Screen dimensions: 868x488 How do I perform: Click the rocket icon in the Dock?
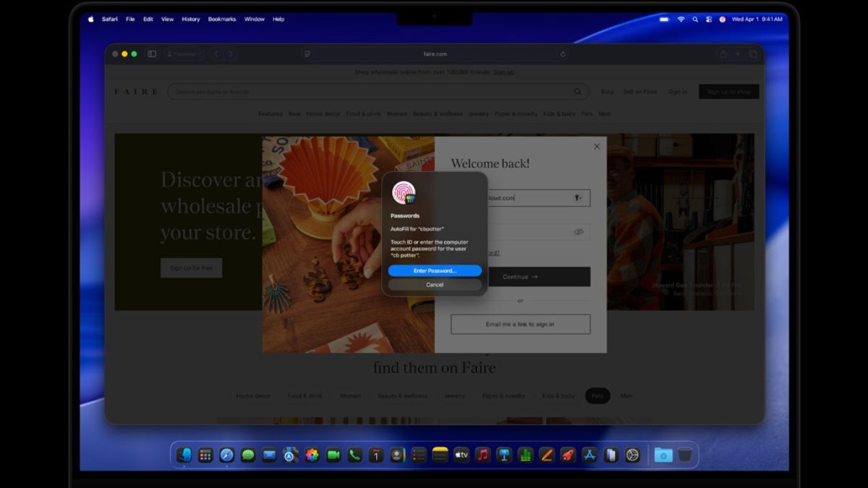click(568, 455)
